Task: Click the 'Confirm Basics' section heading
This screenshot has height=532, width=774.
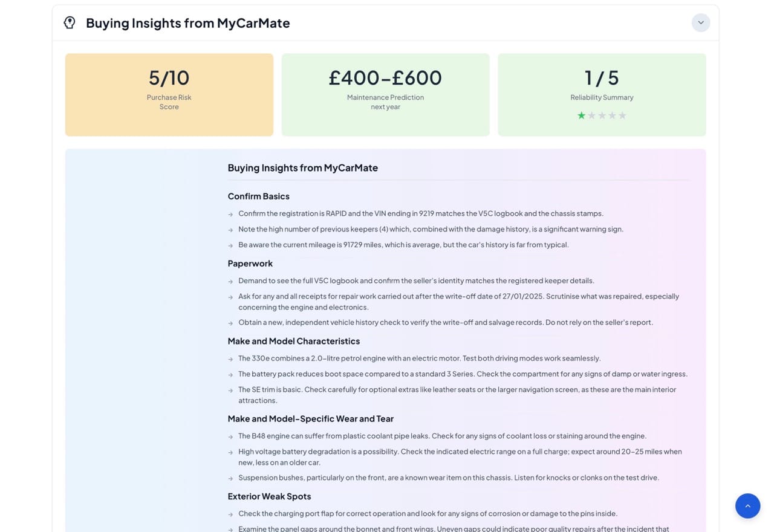Action: coord(258,196)
